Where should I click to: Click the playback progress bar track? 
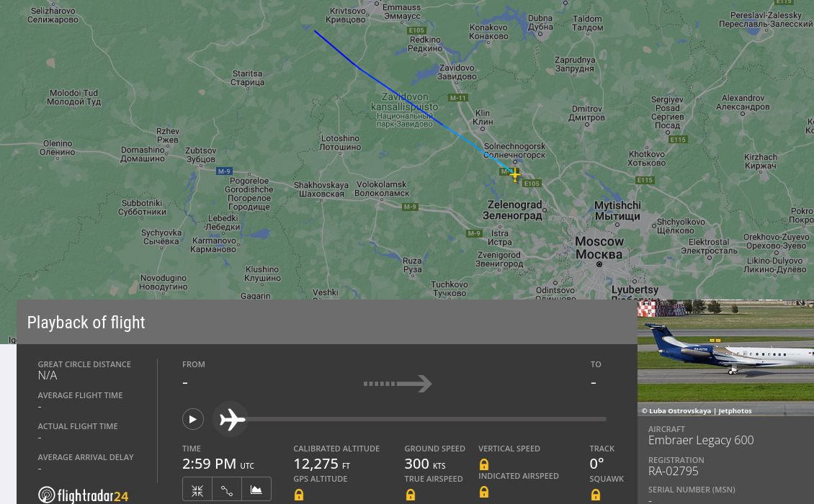pos(426,419)
